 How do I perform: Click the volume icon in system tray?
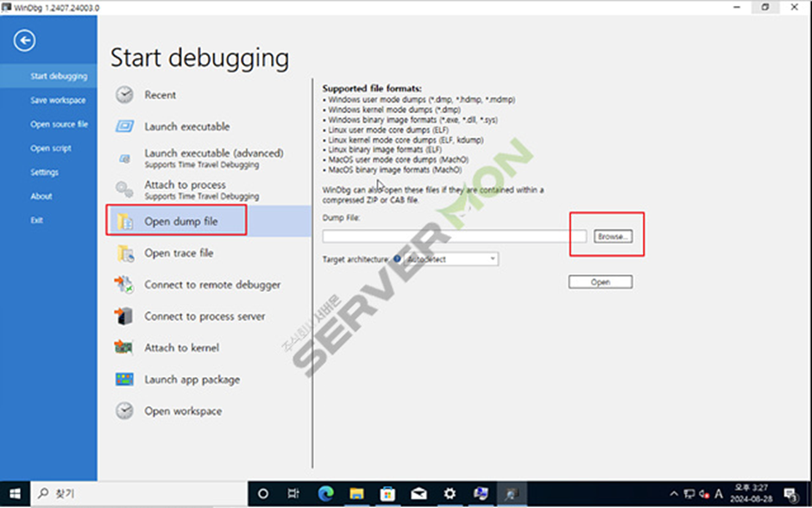[x=704, y=494]
